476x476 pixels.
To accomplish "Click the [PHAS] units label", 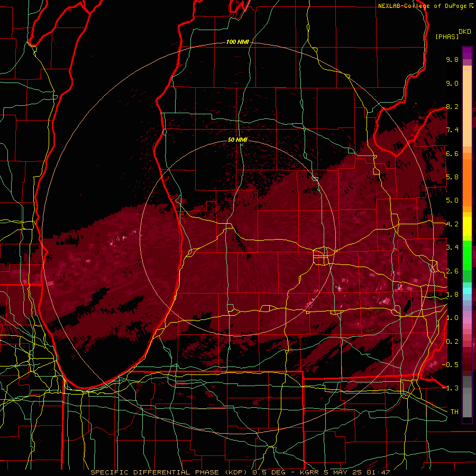I will pyautogui.click(x=447, y=37).
